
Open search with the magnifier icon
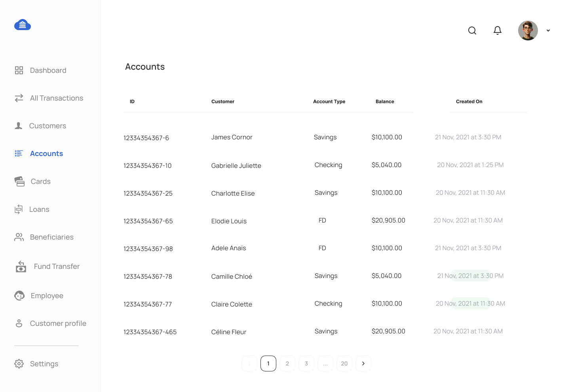point(472,30)
